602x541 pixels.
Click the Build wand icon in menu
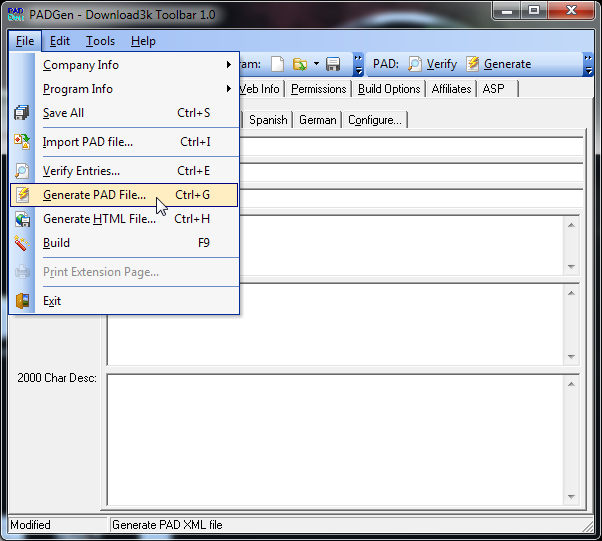click(x=22, y=243)
